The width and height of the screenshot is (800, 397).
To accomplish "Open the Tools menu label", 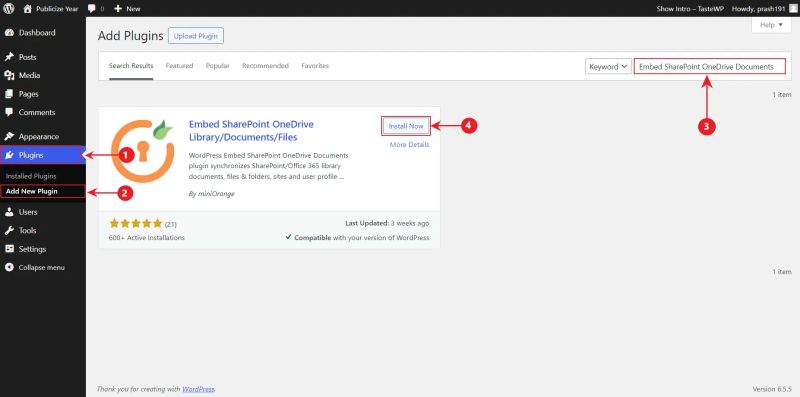I will click(x=28, y=231).
